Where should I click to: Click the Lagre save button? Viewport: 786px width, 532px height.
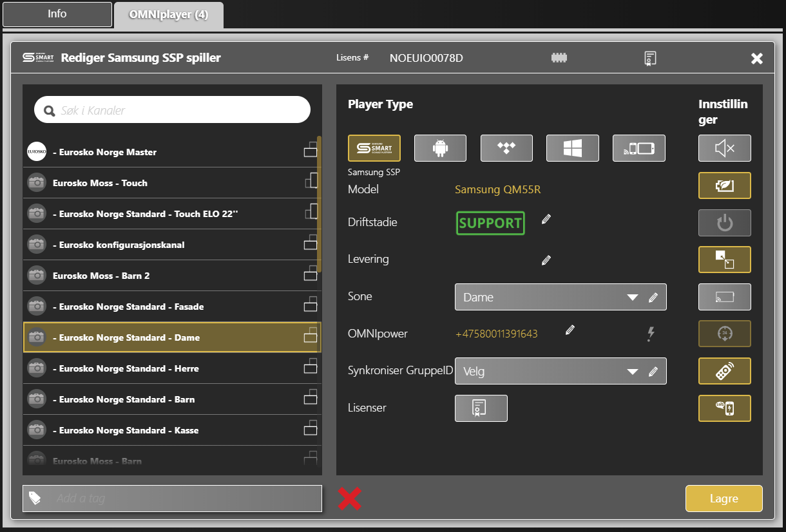tap(724, 499)
